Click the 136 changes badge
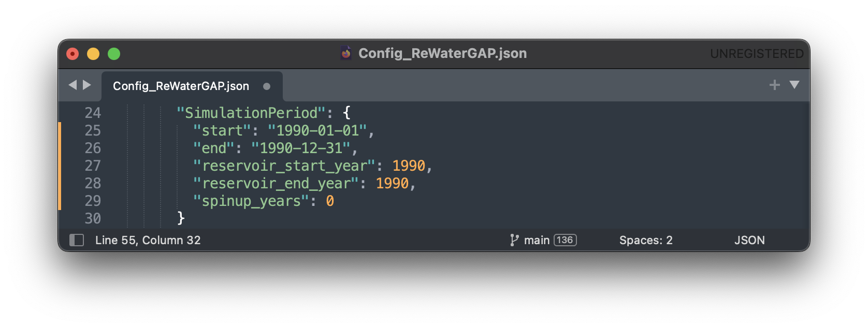The width and height of the screenshot is (868, 328). [x=565, y=240]
